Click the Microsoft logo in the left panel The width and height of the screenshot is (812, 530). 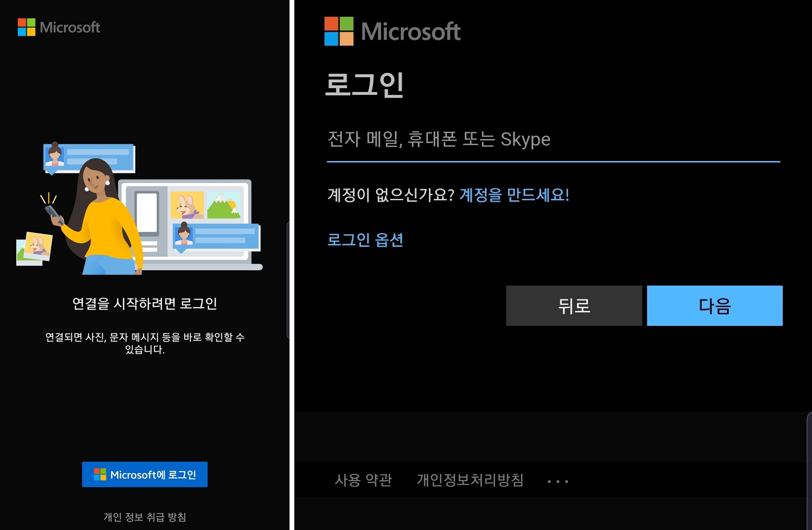(x=59, y=27)
